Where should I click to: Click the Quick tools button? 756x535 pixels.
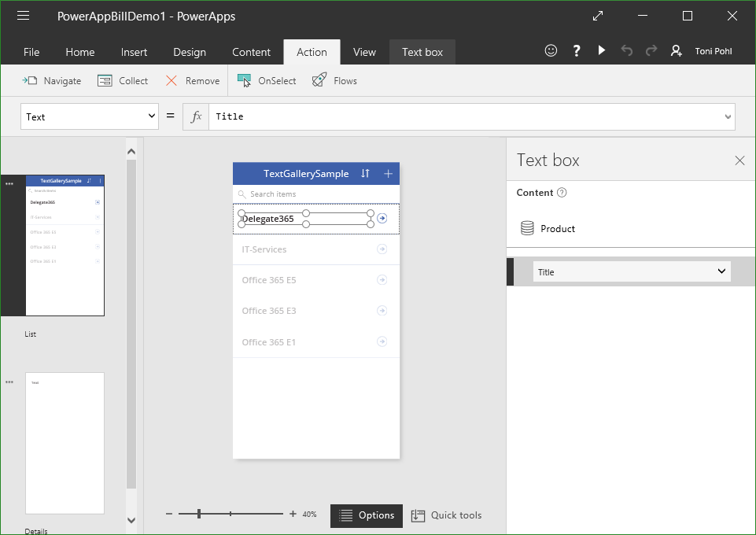[x=447, y=515]
